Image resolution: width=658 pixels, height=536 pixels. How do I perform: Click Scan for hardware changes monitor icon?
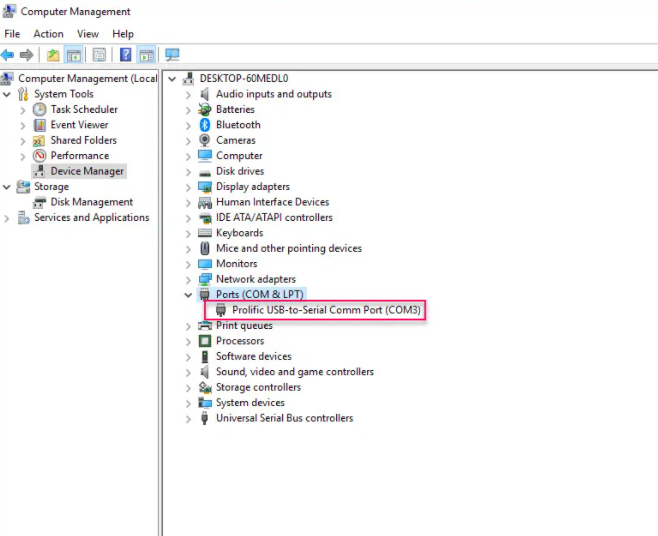click(172, 55)
